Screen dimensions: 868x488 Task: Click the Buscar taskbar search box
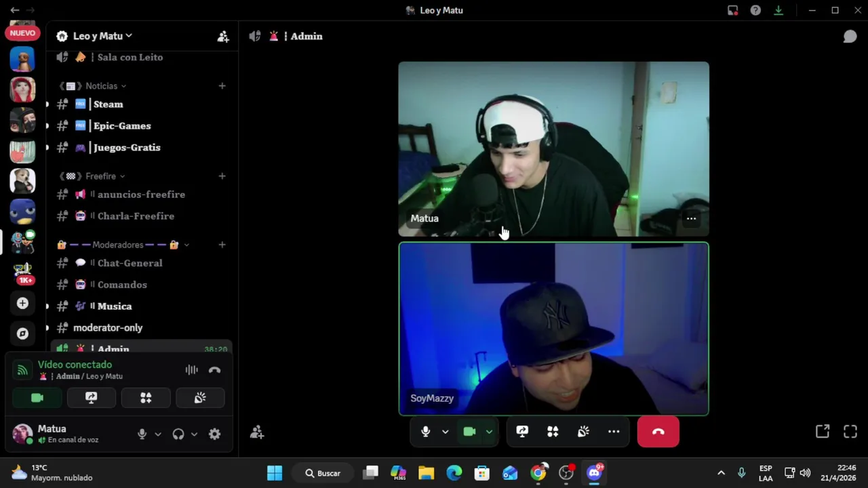coord(324,473)
